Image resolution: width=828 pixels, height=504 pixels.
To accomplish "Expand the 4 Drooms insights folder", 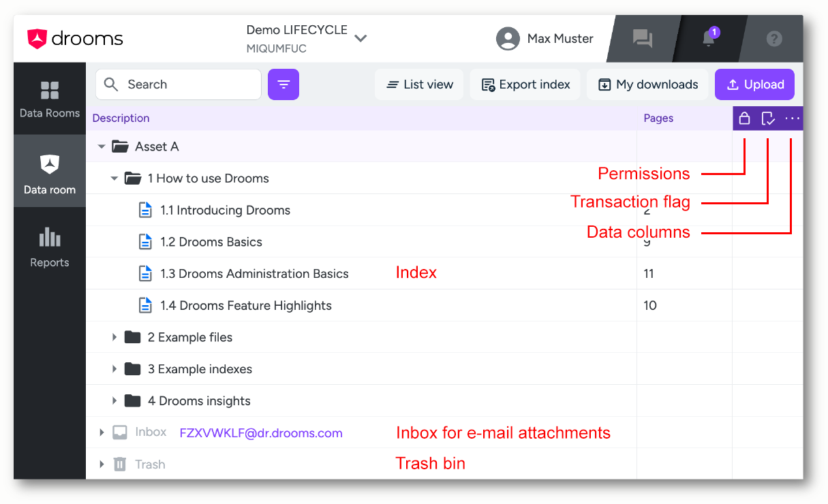I will point(114,400).
